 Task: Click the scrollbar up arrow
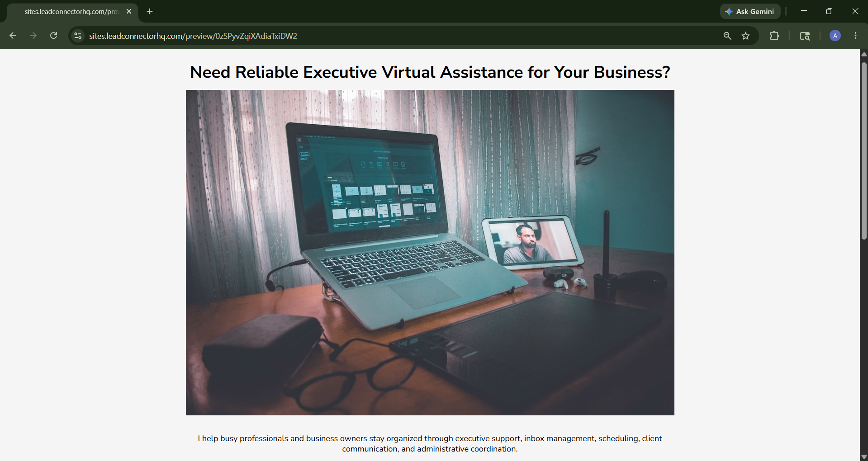[x=864, y=54]
